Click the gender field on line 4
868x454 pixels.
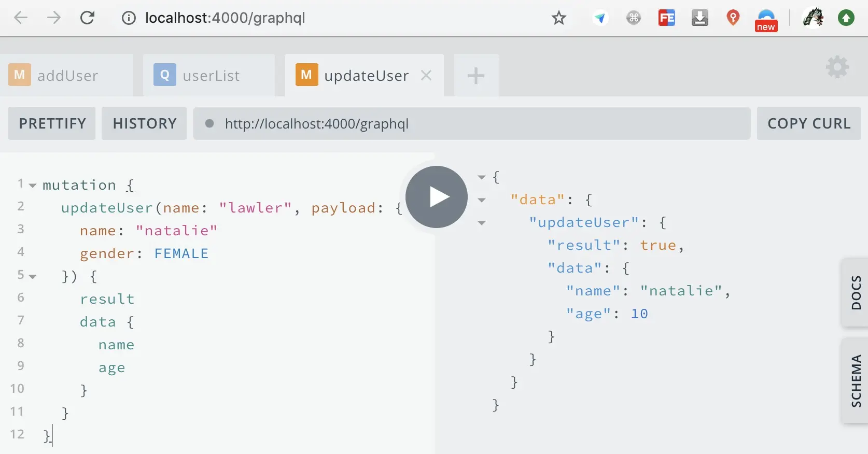(x=107, y=253)
